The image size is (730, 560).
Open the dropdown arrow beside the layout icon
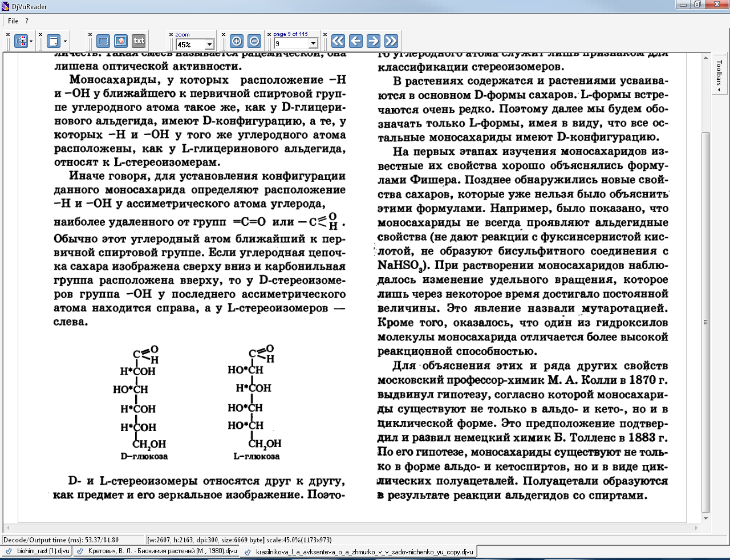point(31,41)
